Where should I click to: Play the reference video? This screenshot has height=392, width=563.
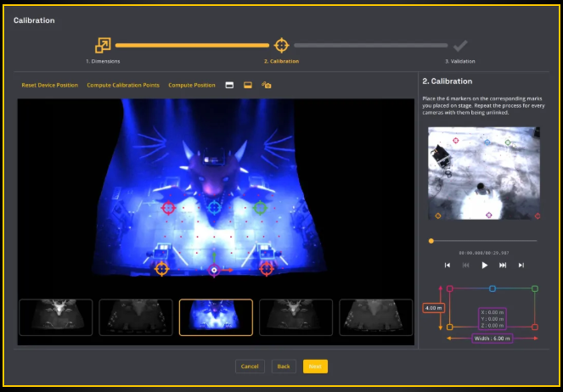(x=484, y=265)
